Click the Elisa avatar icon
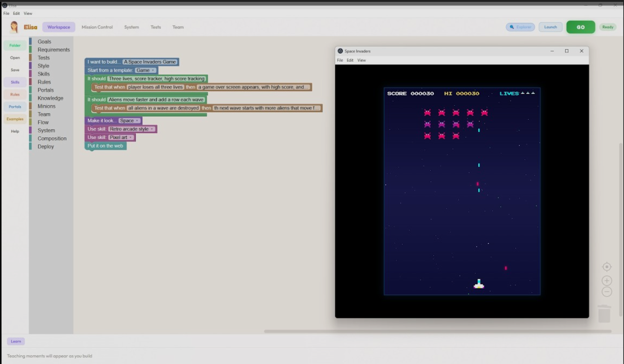Viewport: 624px width, 364px height. pyautogui.click(x=14, y=27)
